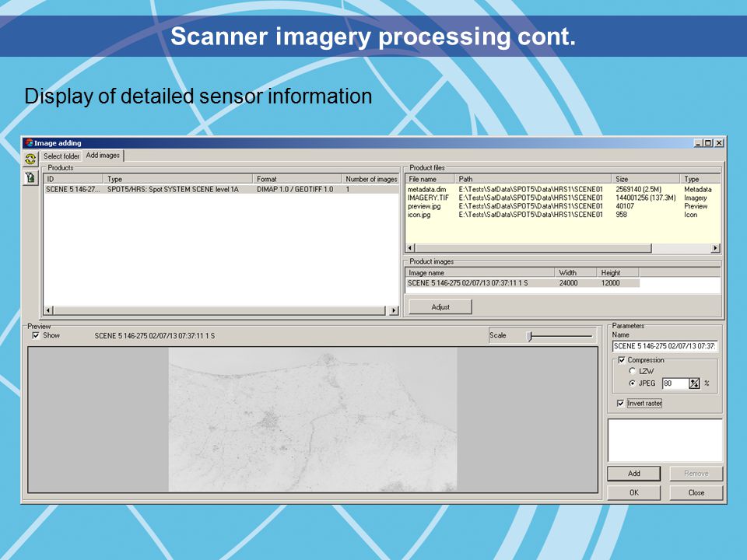Click the Adjust button
Image resolution: width=747 pixels, height=560 pixels.
(440, 307)
